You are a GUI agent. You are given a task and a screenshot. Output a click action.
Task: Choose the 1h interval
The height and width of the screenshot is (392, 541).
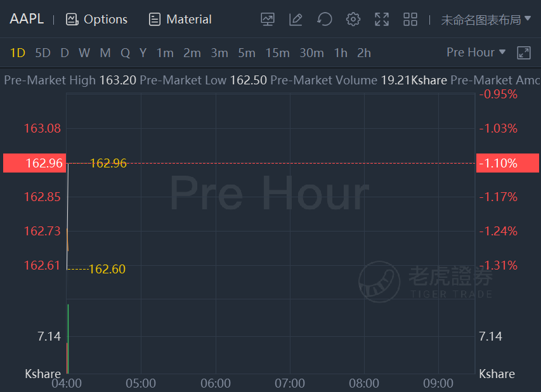(341, 53)
